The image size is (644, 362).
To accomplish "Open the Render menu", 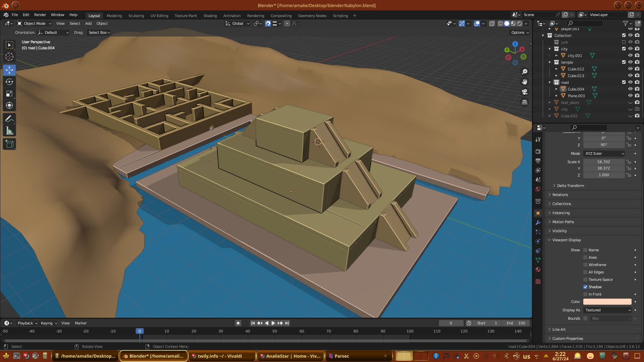I will point(40,15).
